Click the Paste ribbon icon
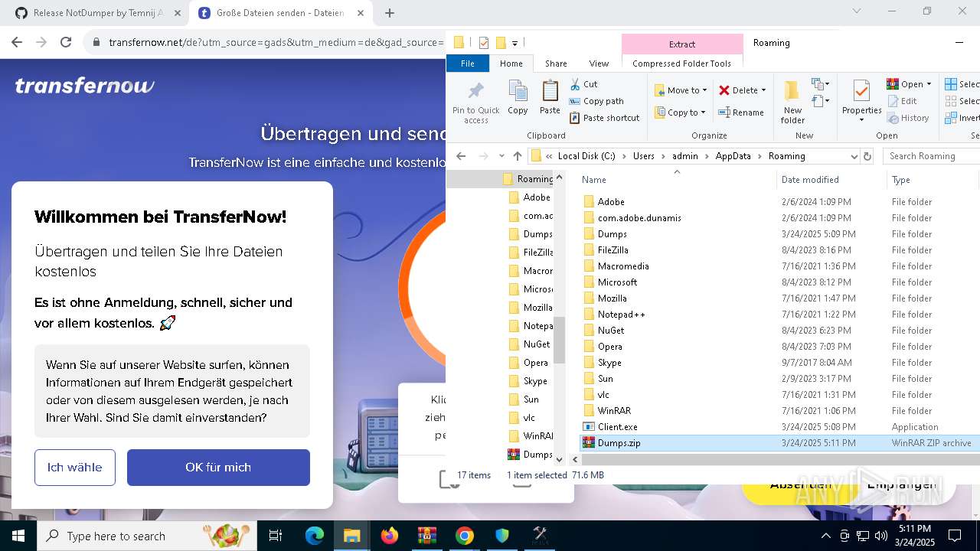 point(550,91)
